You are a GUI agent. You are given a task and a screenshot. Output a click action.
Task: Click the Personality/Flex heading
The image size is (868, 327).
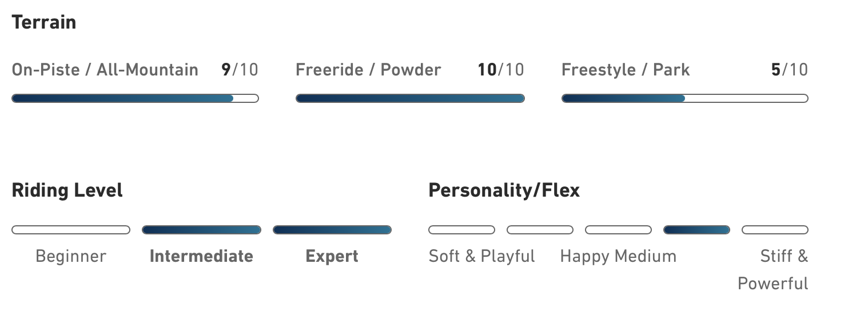click(x=504, y=190)
